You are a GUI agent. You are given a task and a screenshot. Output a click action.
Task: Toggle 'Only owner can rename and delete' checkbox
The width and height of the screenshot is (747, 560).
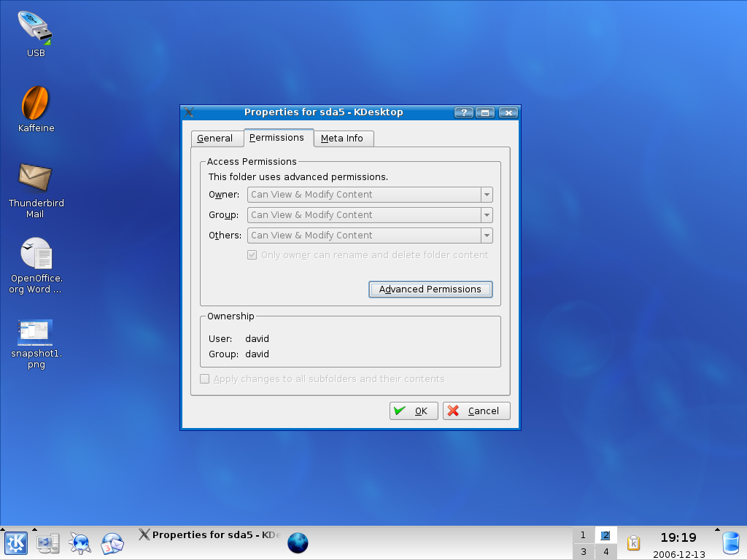coord(252,255)
